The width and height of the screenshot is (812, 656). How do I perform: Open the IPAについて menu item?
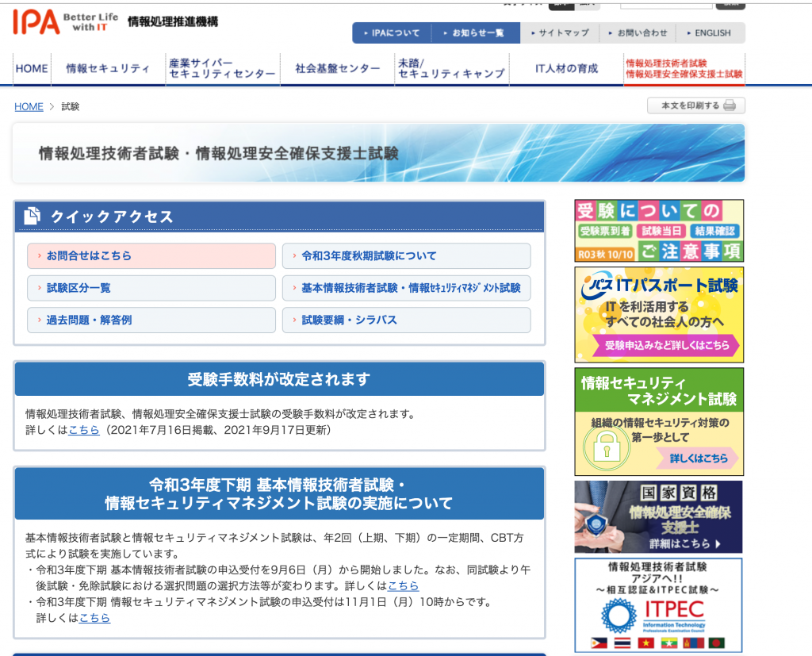[392, 33]
